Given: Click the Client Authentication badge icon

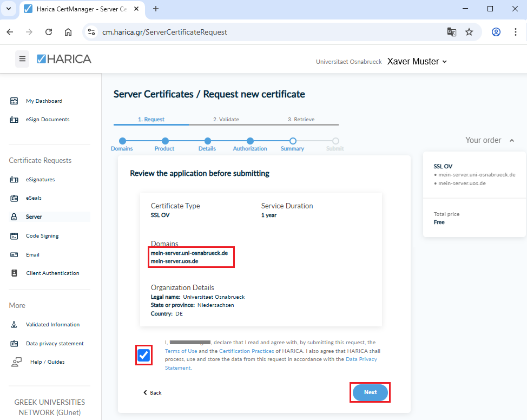Looking at the screenshot, I should pos(14,273).
